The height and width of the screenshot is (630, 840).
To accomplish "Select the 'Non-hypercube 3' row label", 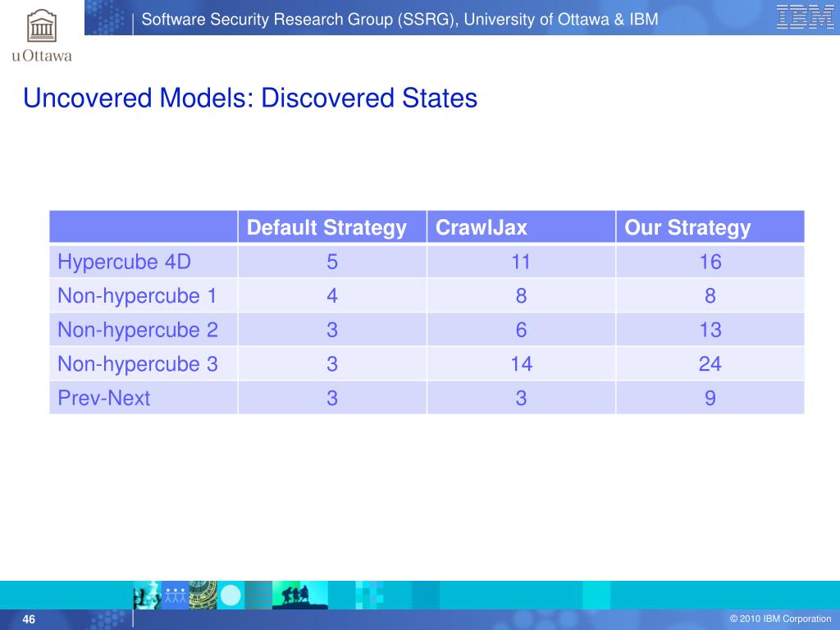I will tap(138, 364).
